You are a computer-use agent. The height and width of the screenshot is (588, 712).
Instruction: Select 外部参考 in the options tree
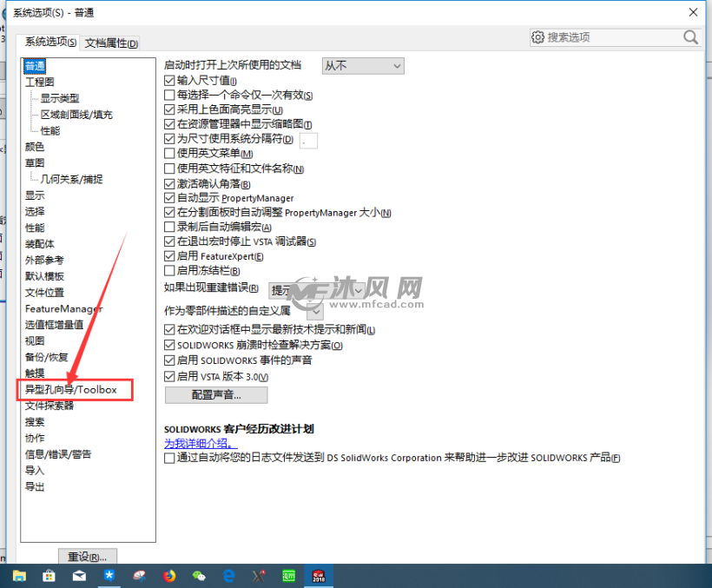[x=44, y=261]
